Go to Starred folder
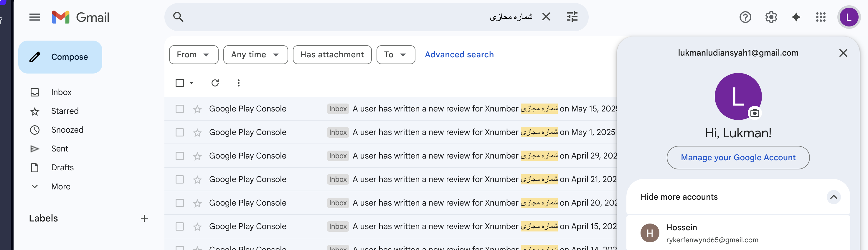Image resolution: width=868 pixels, height=250 pixels. pyautogui.click(x=65, y=111)
